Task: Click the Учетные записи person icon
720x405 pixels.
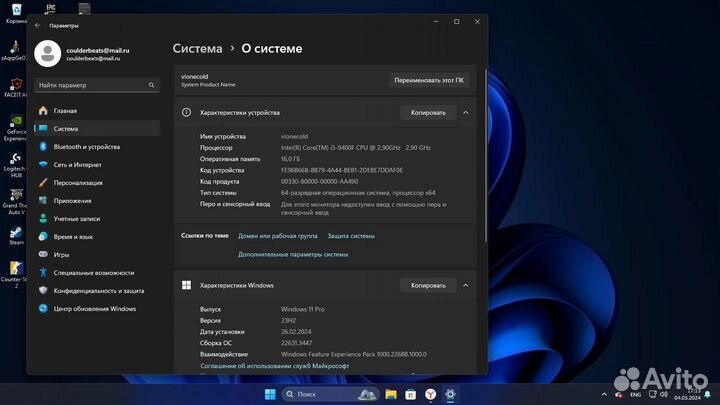Action: pos(43,219)
